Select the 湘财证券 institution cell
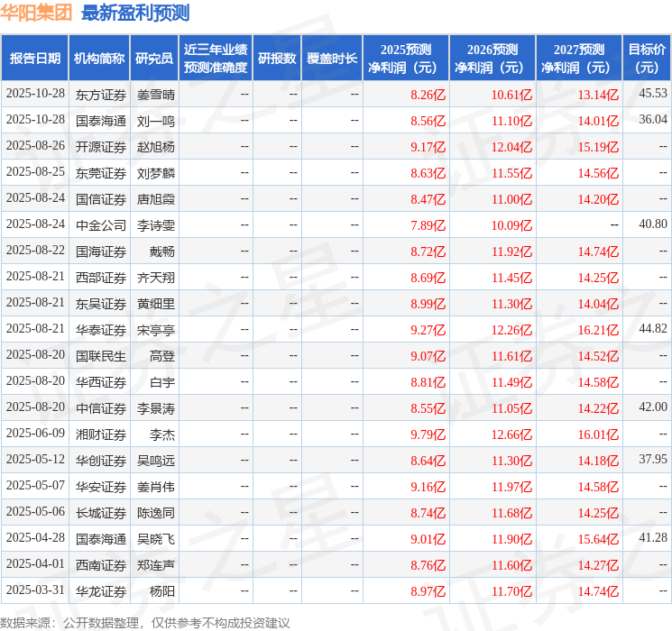This screenshot has height=631, width=672. pos(101,434)
